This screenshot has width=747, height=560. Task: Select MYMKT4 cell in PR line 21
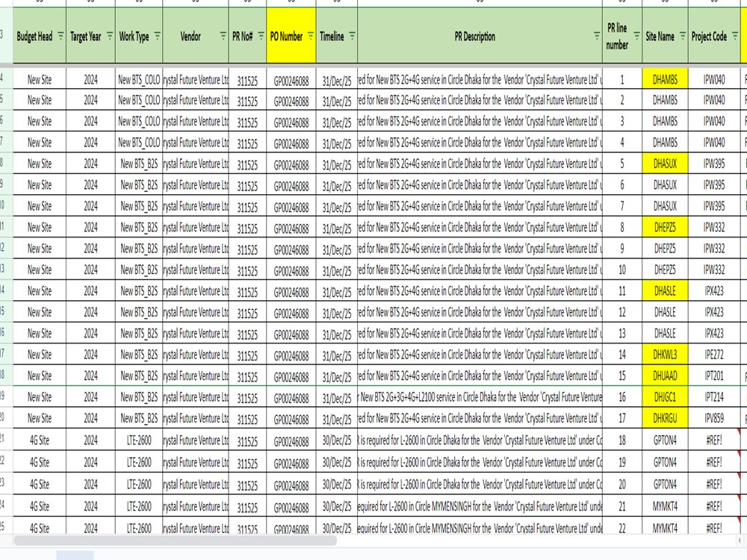click(x=665, y=506)
